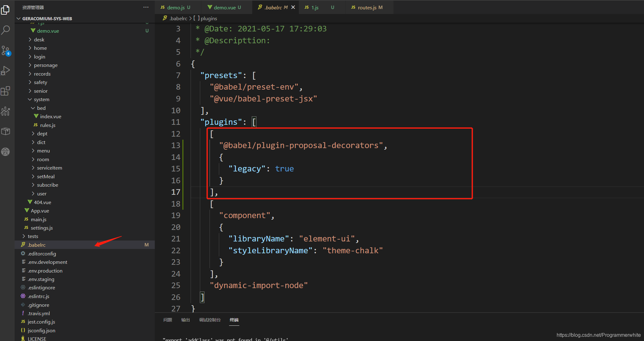
Task: Open index.vue under bed folder
Action: coord(85,116)
